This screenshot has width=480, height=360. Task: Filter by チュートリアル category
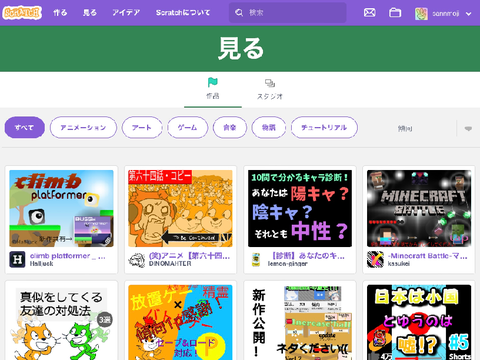coord(324,127)
